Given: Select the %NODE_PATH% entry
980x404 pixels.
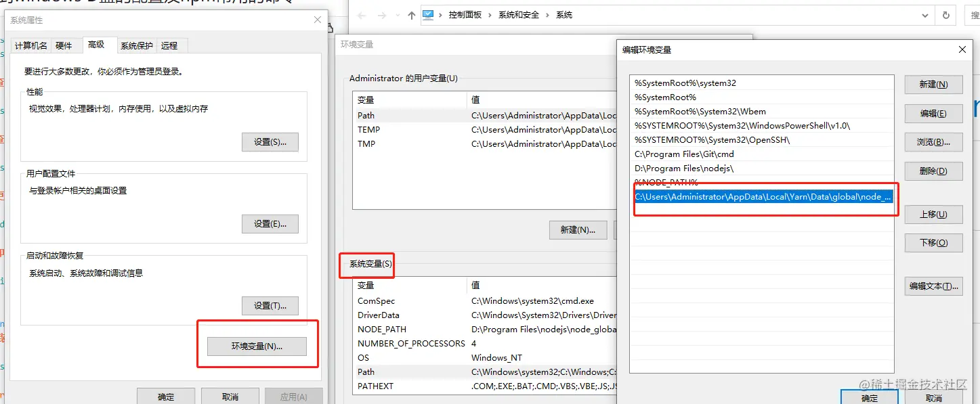Looking at the screenshot, I should point(762,182).
